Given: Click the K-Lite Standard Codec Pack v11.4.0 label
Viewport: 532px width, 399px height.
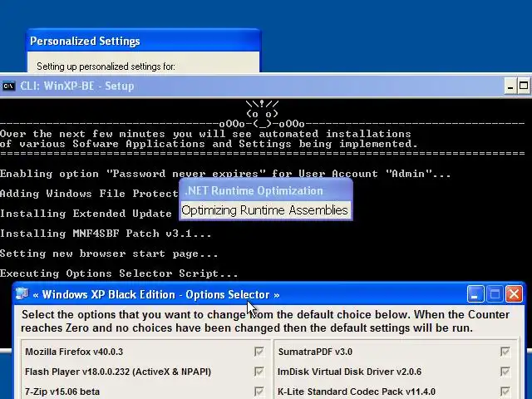Looking at the screenshot, I should click(357, 392).
